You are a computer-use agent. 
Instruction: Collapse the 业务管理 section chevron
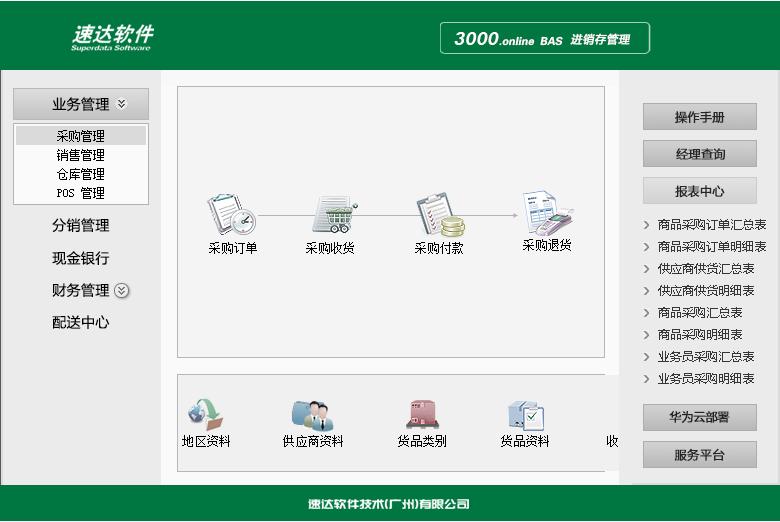(122, 104)
